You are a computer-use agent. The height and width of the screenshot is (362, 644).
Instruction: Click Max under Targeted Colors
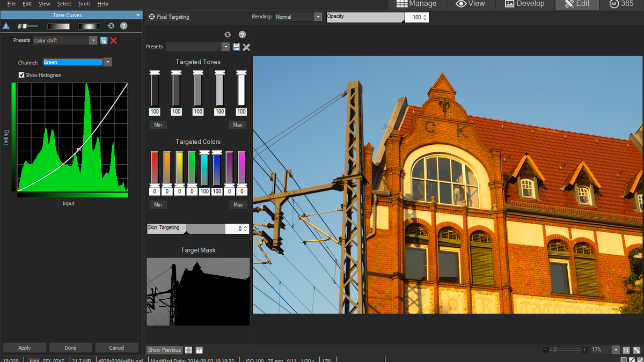[x=238, y=204]
